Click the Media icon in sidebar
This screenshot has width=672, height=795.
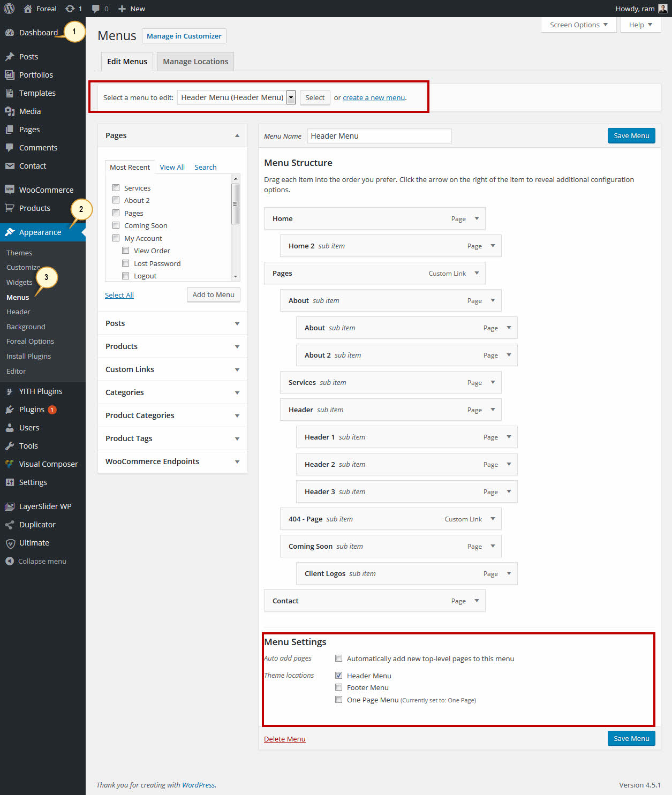[x=10, y=111]
